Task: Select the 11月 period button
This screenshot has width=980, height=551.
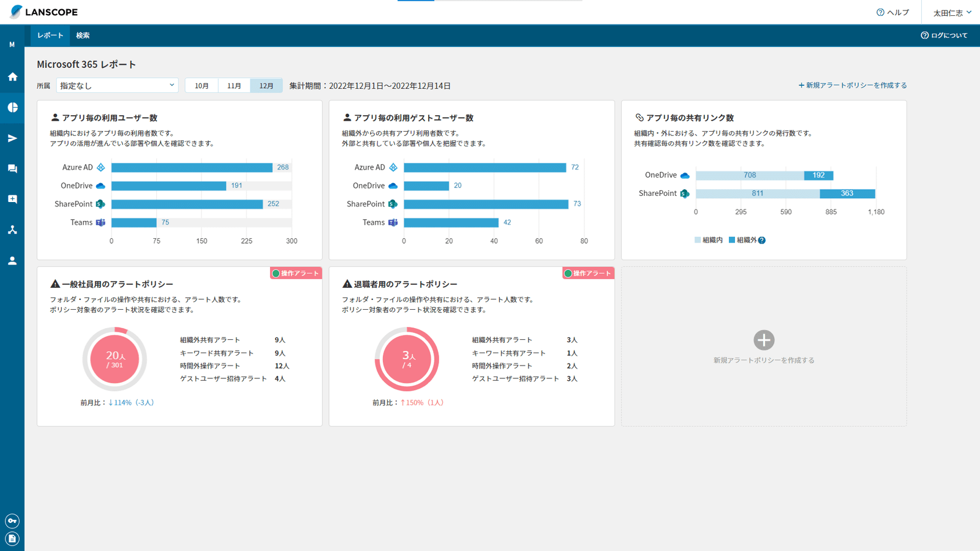Action: pyautogui.click(x=234, y=86)
